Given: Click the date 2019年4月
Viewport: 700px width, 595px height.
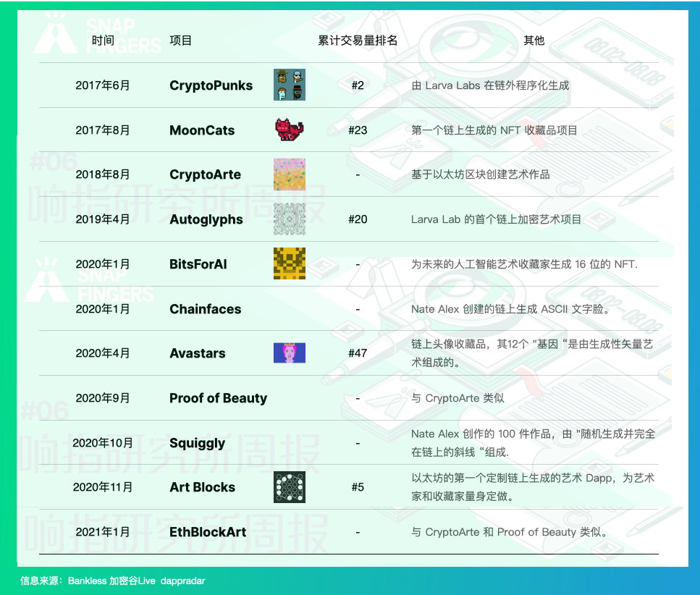Looking at the screenshot, I should pos(103,219).
